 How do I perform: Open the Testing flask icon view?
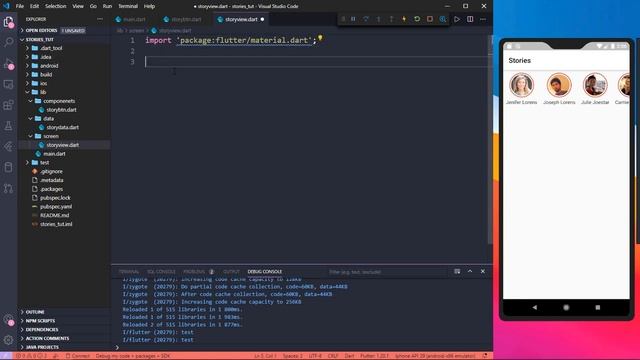pyautogui.click(x=9, y=126)
